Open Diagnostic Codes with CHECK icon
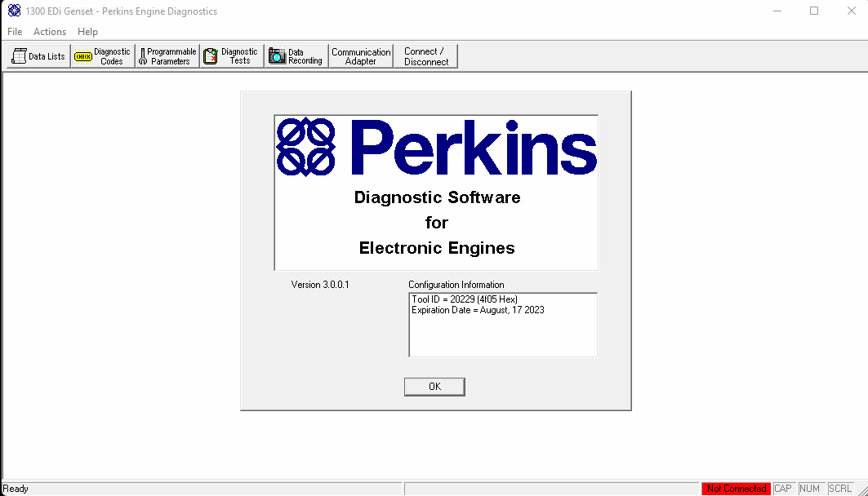 point(103,55)
